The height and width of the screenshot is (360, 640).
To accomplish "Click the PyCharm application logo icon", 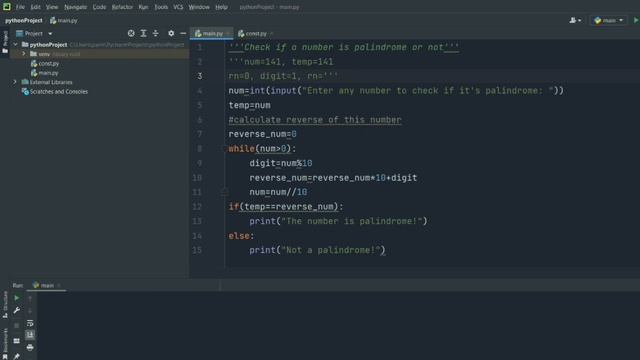I will point(7,7).
